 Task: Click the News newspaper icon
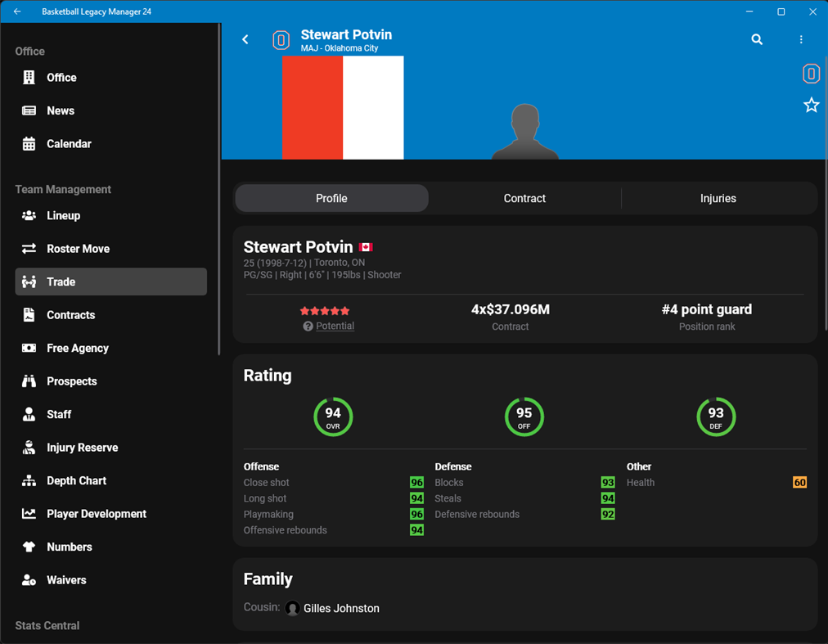click(x=29, y=111)
